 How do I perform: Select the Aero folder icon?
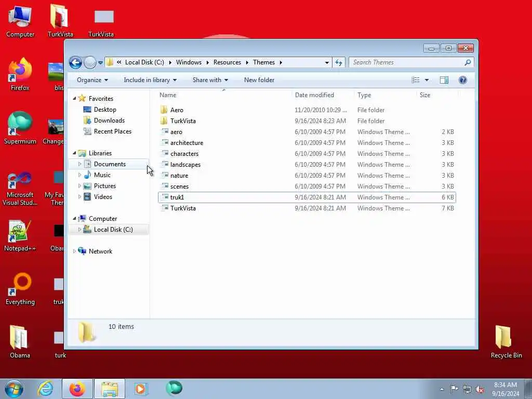pos(164,110)
